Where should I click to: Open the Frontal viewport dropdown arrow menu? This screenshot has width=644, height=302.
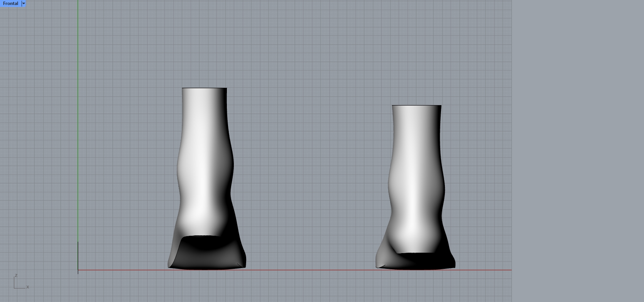(x=23, y=3)
